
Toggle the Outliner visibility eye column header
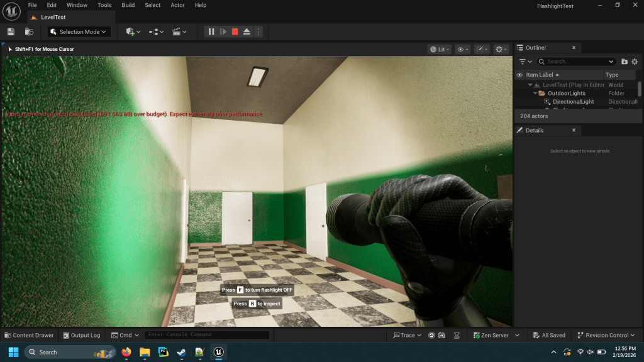(x=519, y=75)
